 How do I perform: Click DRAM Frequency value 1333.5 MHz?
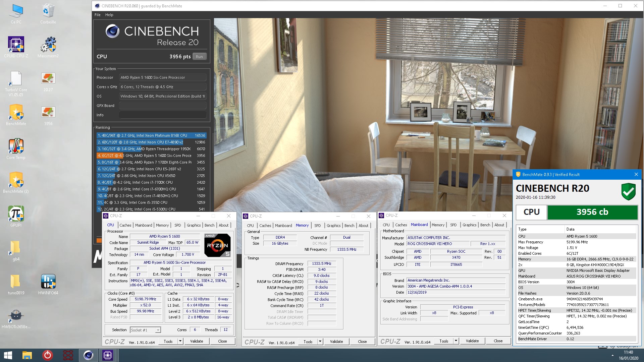(x=321, y=263)
